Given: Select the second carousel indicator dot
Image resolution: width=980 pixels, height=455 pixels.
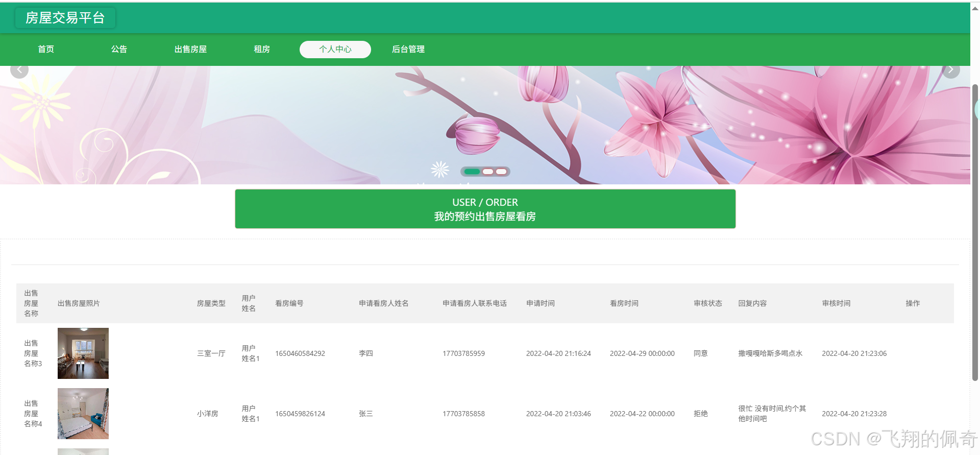Looking at the screenshot, I should click(x=488, y=172).
